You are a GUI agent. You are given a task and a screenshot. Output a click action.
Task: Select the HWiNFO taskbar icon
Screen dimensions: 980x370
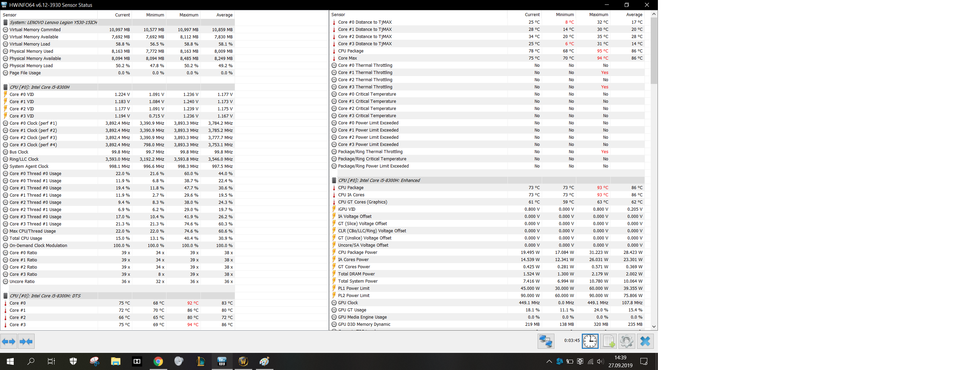(222, 361)
